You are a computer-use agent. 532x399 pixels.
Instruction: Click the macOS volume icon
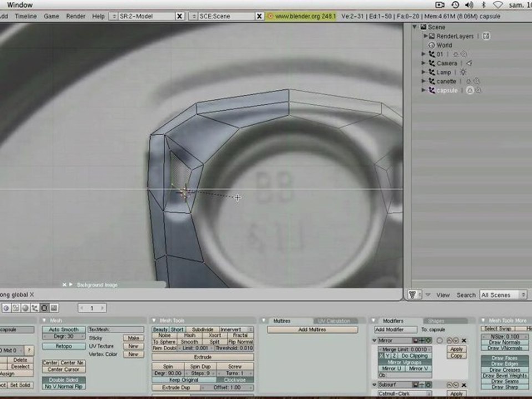click(469, 5)
